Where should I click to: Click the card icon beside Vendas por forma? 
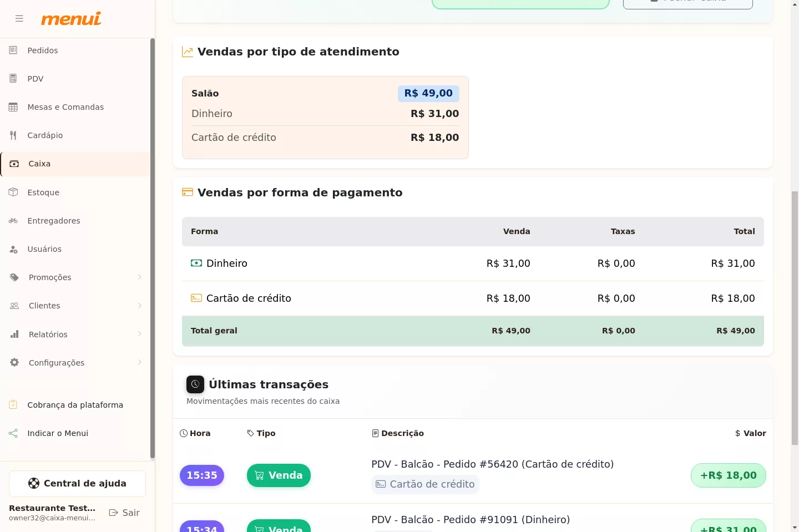point(188,192)
